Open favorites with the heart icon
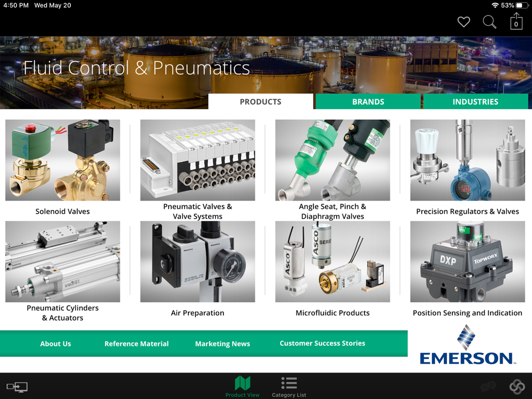 [463, 22]
